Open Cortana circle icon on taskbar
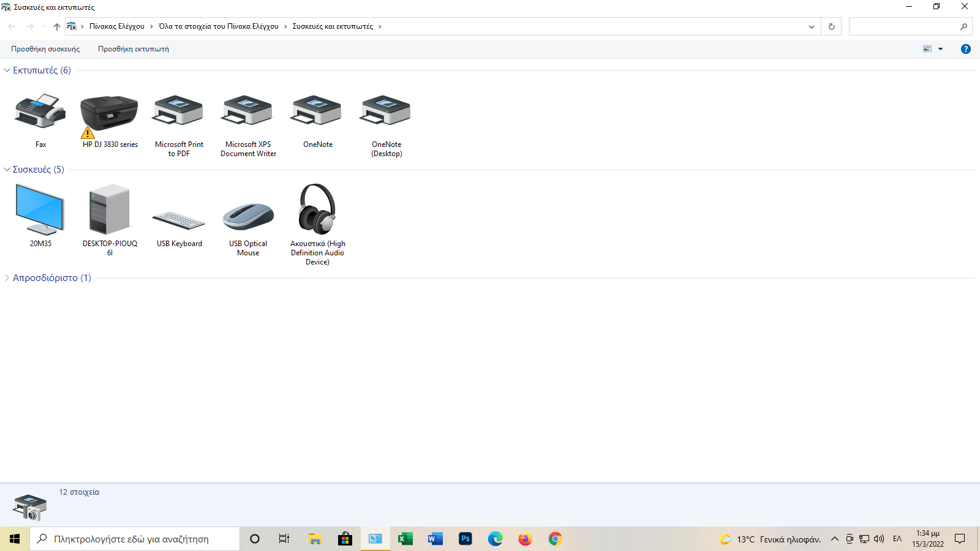The width and height of the screenshot is (980, 551). [x=255, y=539]
